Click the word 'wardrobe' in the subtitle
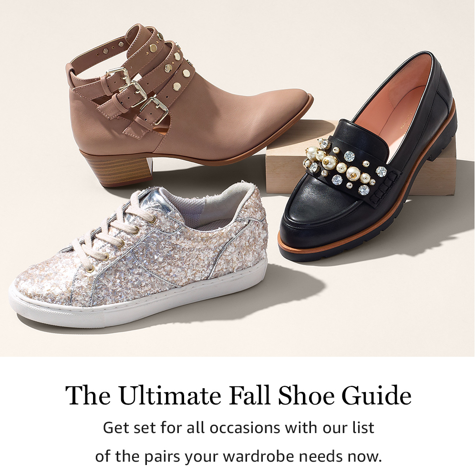Viewport: 476px width, 476px height. tap(259, 456)
